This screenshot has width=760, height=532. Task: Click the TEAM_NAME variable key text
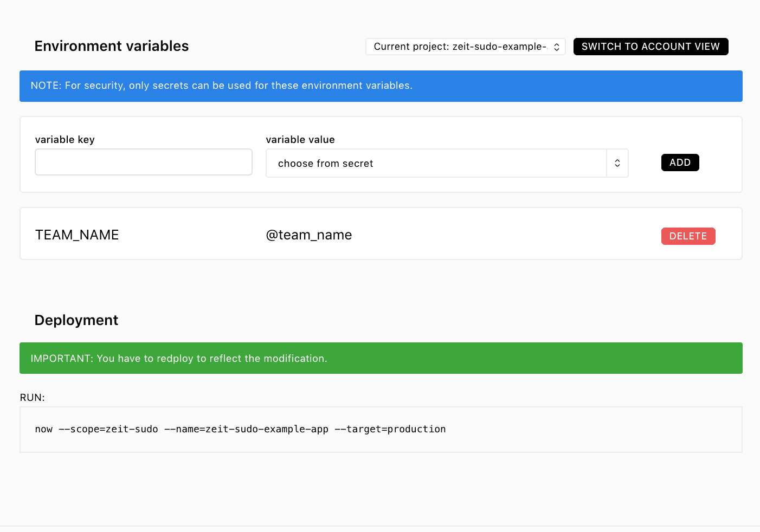[77, 235]
